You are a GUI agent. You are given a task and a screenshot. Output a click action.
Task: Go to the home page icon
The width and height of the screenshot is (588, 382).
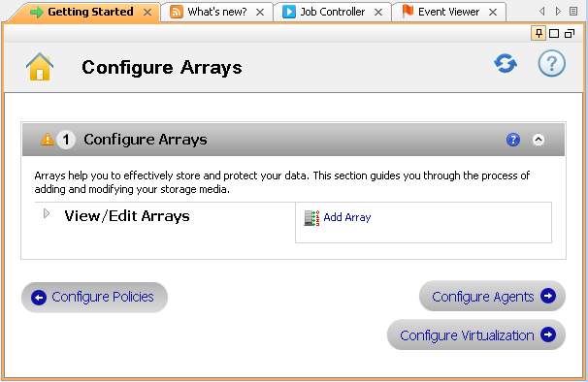coord(40,66)
